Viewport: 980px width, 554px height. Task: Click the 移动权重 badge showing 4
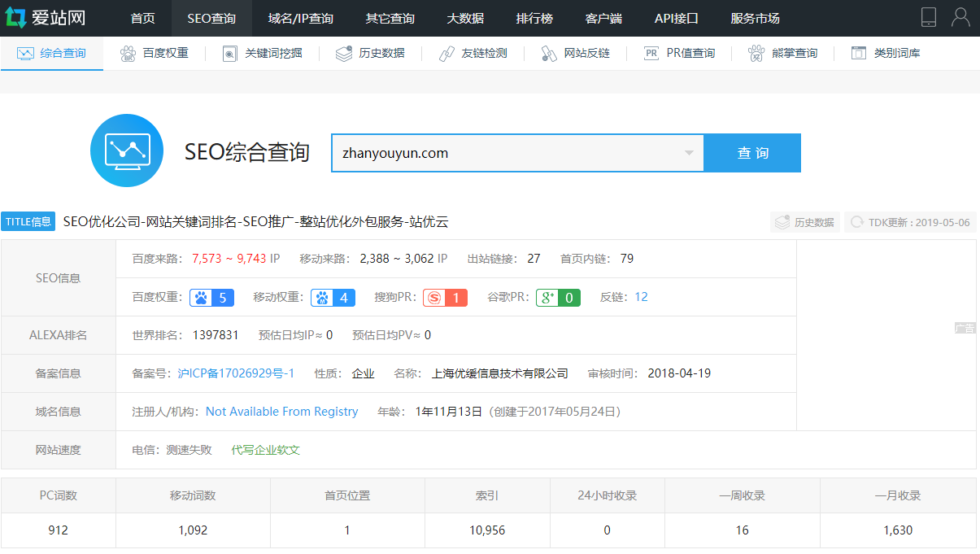click(333, 298)
